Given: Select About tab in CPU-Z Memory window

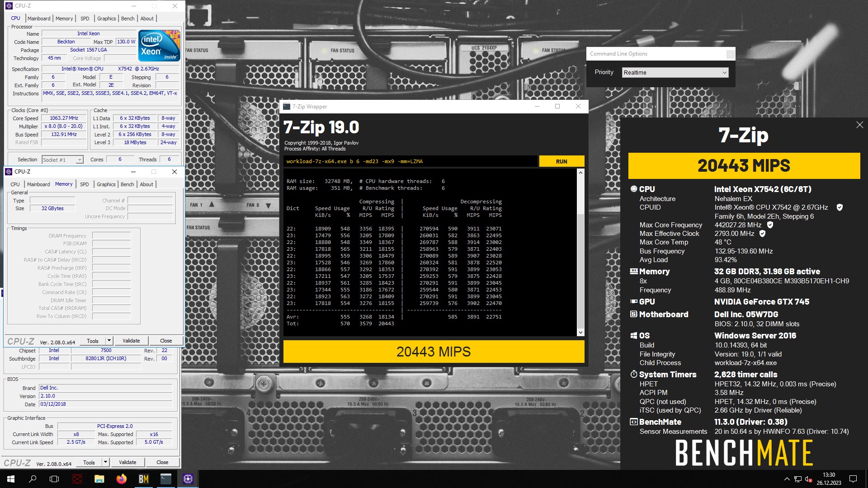Looking at the screenshot, I should point(146,184).
